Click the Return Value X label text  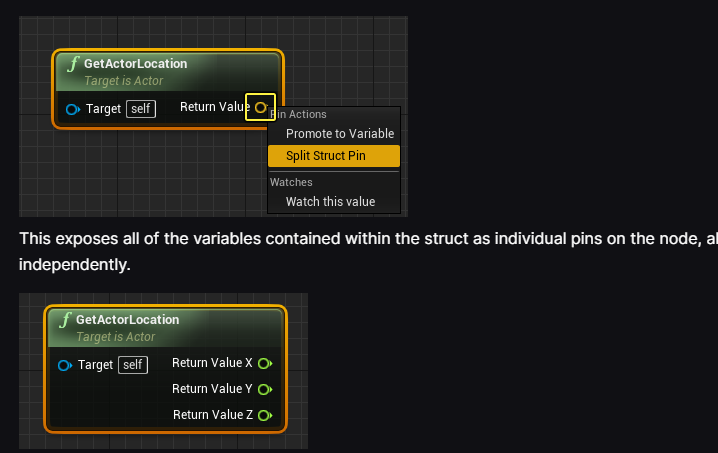[212, 363]
